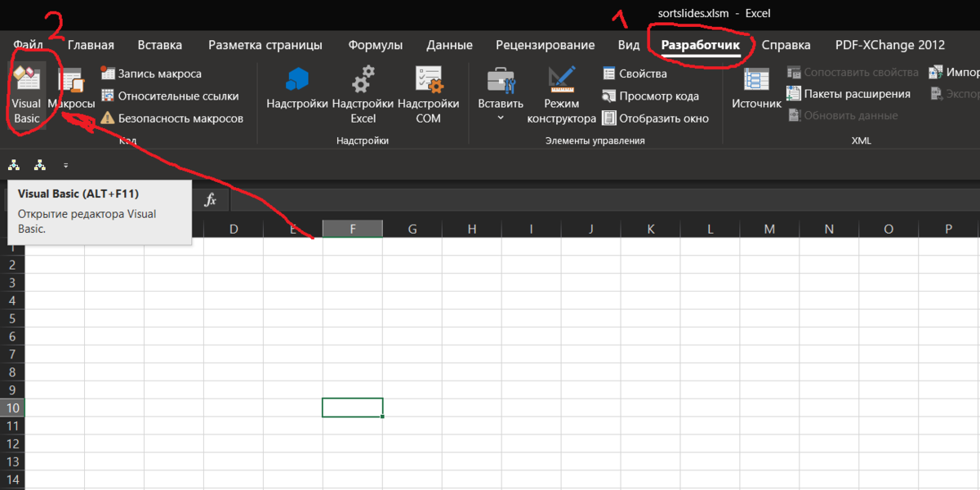Open Надстройки COM dialog
The image size is (980, 490).
click(429, 95)
